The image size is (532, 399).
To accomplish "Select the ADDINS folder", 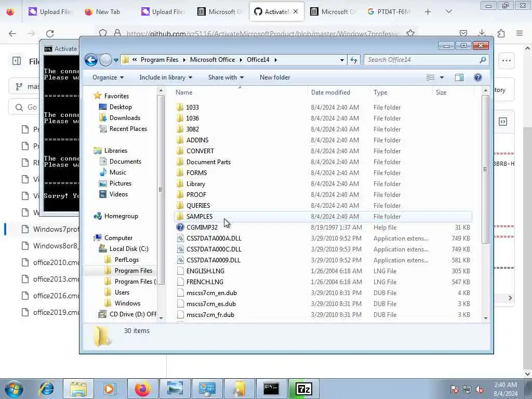I will pos(197,140).
